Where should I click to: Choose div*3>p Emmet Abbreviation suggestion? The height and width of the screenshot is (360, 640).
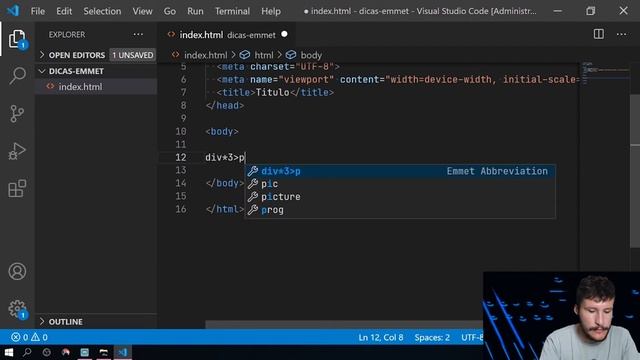(400, 171)
